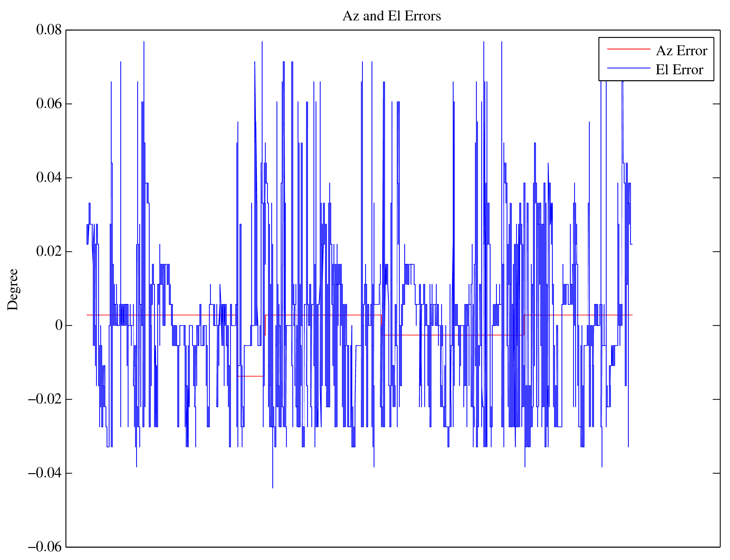Click the deepest blue El Error downward spike

coord(273,485)
